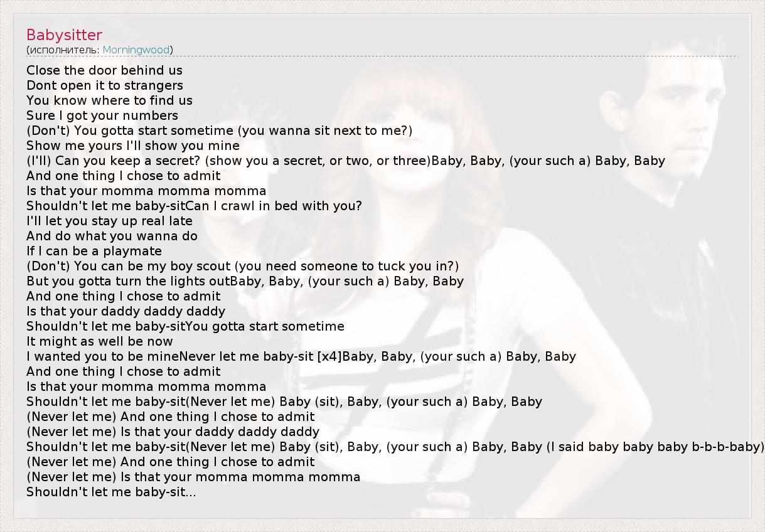Click the 'исполнитель:' label under the title
Viewport: 765px width, 532px height.
pos(63,50)
